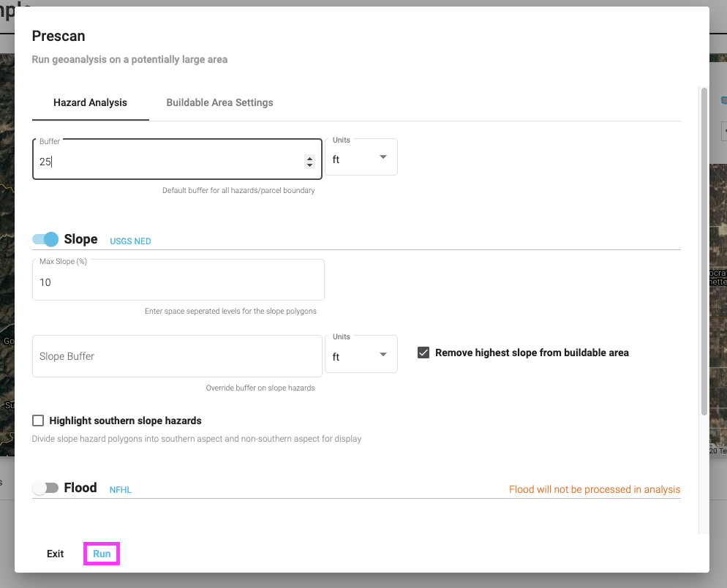This screenshot has height=588, width=727.
Task: Switch to Buildable Area Settings tab
Action: [x=219, y=102]
